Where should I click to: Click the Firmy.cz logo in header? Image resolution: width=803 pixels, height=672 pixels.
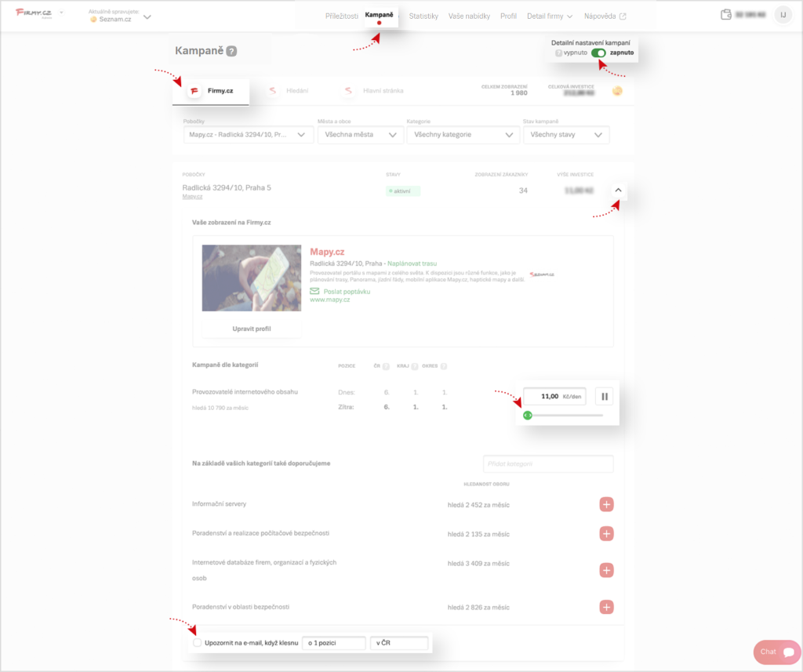(x=32, y=15)
